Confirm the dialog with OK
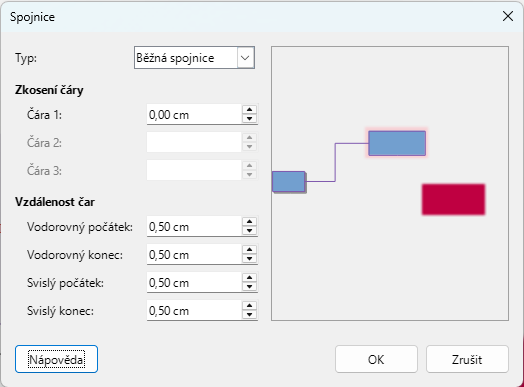Screen dimensions: 524x387 point(376,359)
